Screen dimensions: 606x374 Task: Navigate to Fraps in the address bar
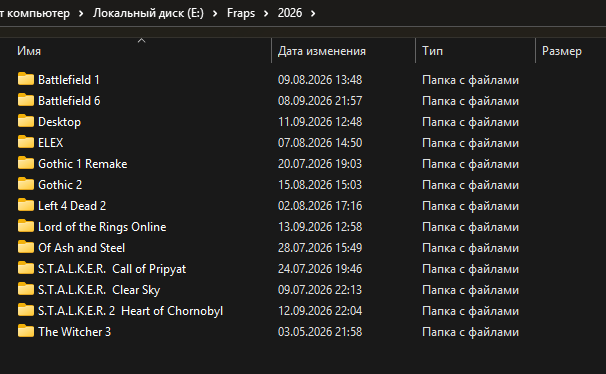241,13
